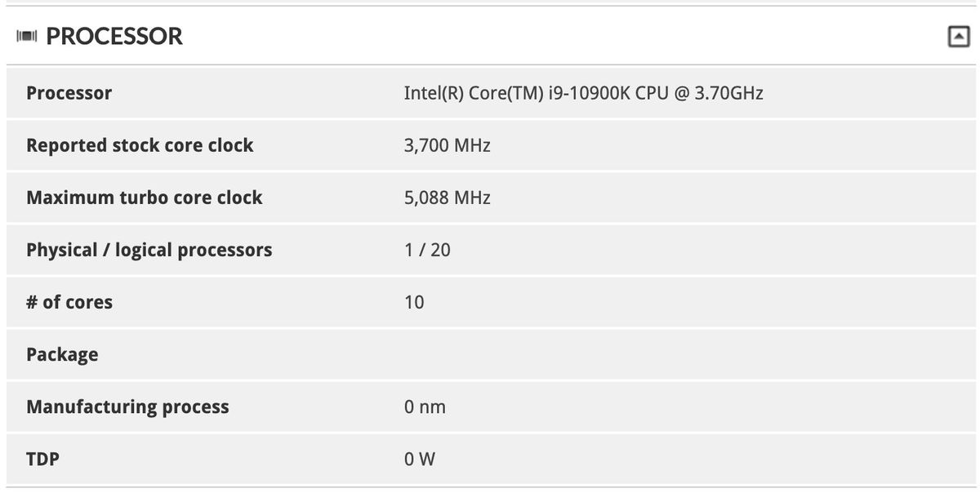This screenshot has height=493, width=980.
Task: Click the Manufacturing process value 0 nm
Action: click(425, 406)
